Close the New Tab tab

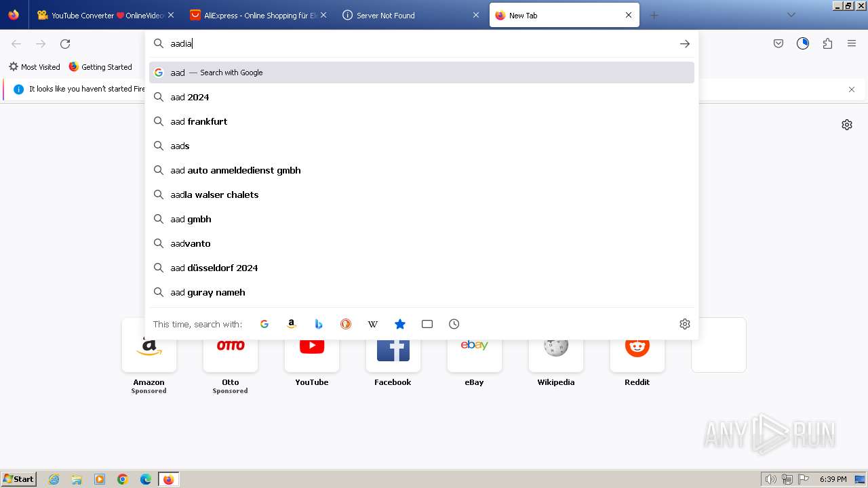tap(629, 15)
